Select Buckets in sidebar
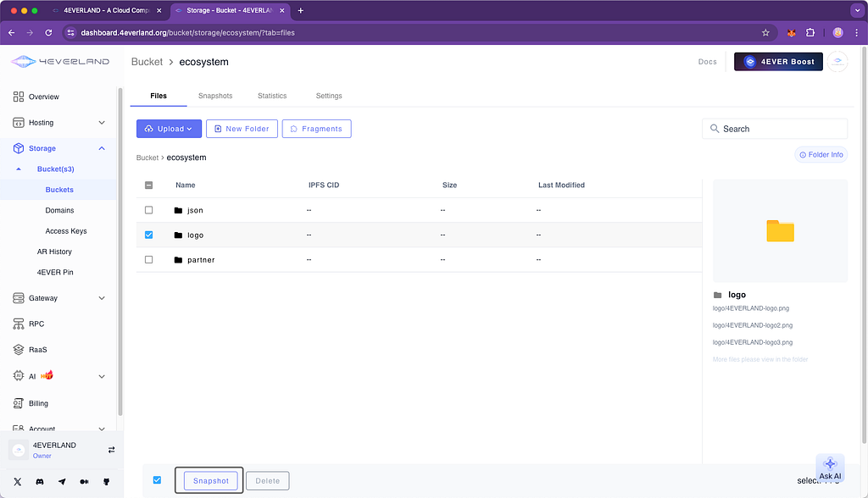The image size is (868, 498). click(x=59, y=190)
